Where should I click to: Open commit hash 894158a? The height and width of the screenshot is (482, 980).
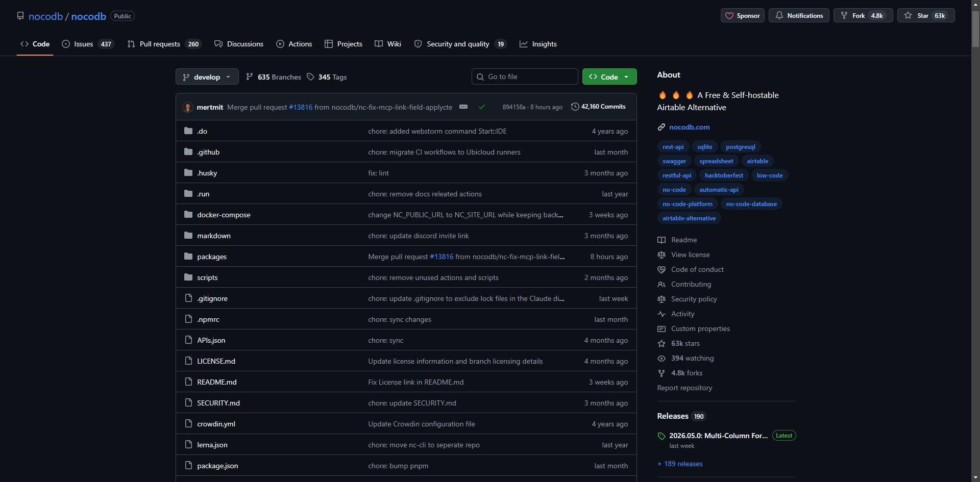point(513,107)
